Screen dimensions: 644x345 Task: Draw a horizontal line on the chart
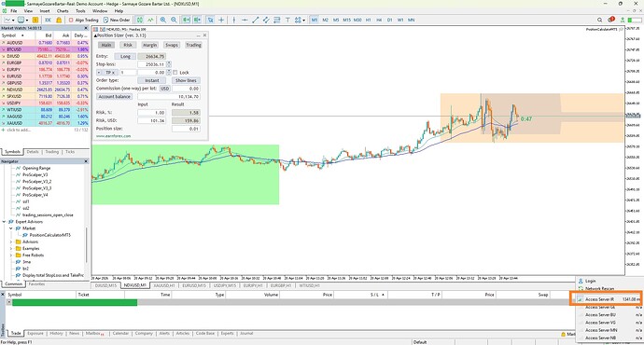245,20
